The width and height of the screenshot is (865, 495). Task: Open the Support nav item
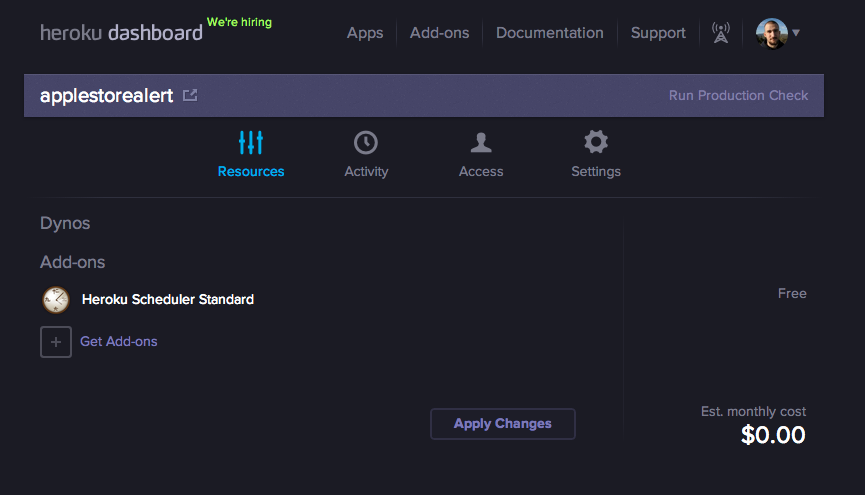tap(658, 33)
